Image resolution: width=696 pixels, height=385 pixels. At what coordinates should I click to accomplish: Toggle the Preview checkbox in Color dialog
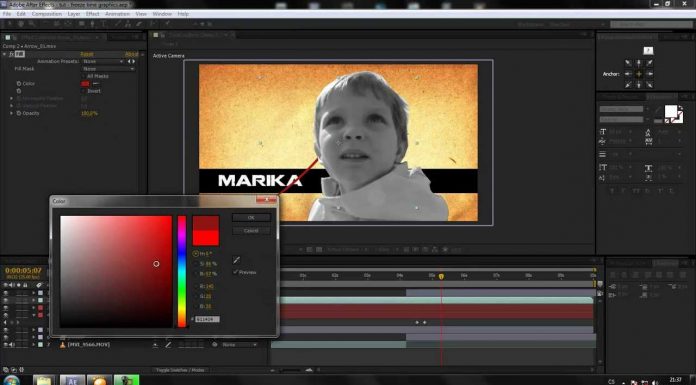[x=236, y=272]
